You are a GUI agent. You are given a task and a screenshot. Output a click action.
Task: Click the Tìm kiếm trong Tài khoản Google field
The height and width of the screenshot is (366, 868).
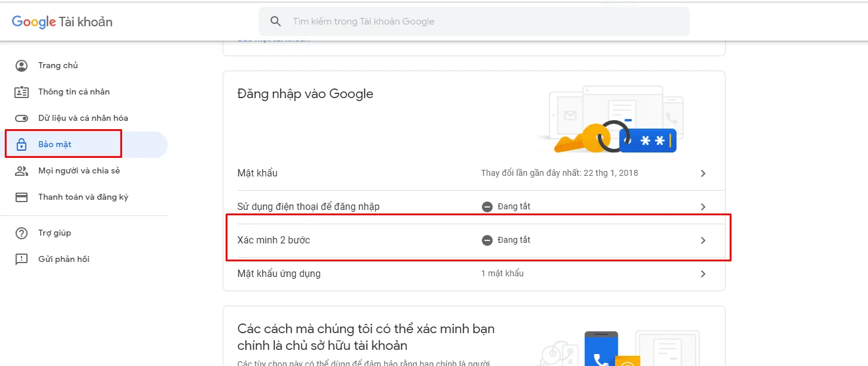tap(474, 22)
